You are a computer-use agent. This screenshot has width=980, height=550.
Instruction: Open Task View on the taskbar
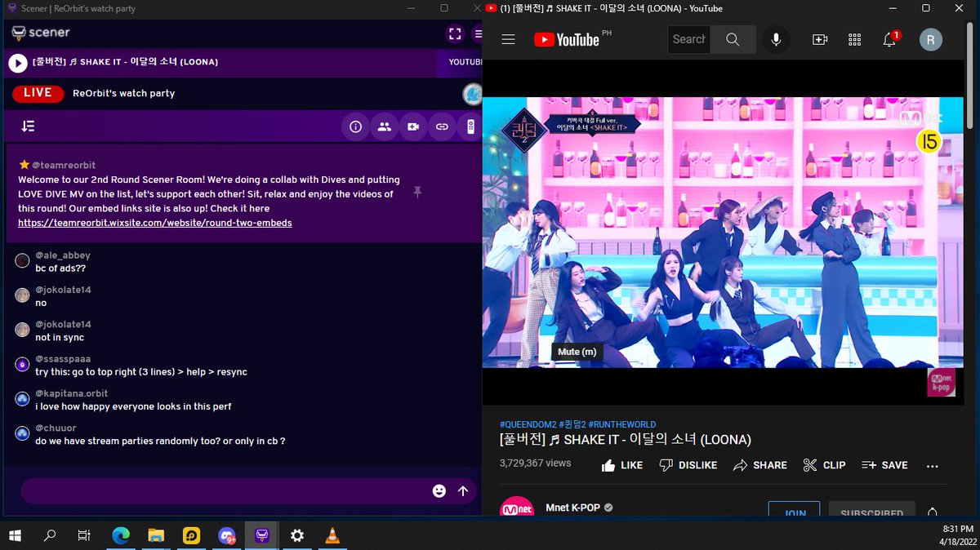[x=84, y=535]
